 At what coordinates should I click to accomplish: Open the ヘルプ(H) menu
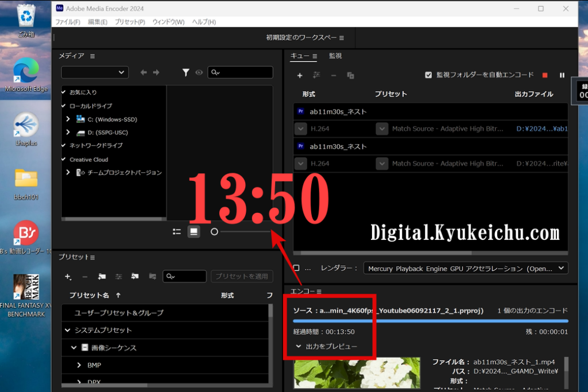point(204,22)
